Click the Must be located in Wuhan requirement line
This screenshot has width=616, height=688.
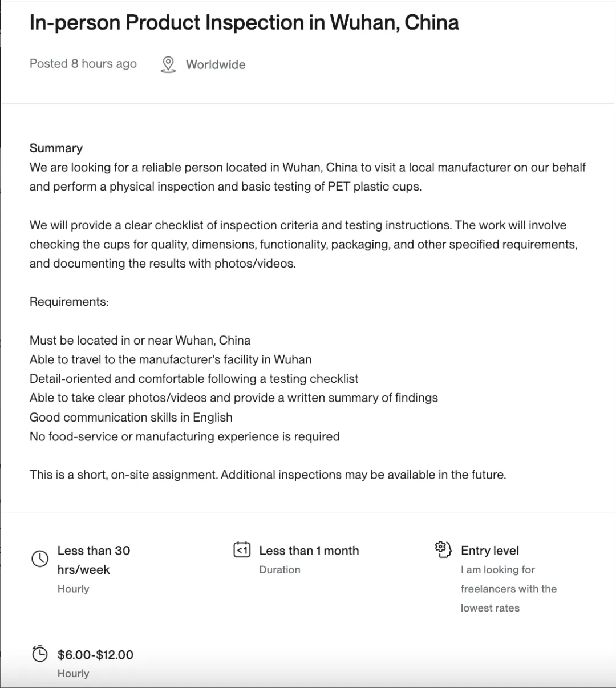[x=140, y=341]
